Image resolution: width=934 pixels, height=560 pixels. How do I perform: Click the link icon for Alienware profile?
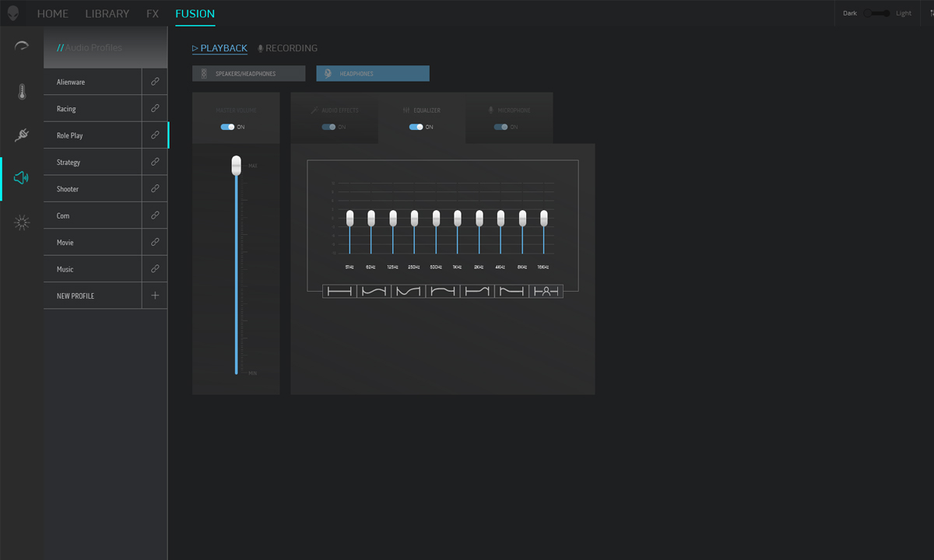coord(155,82)
